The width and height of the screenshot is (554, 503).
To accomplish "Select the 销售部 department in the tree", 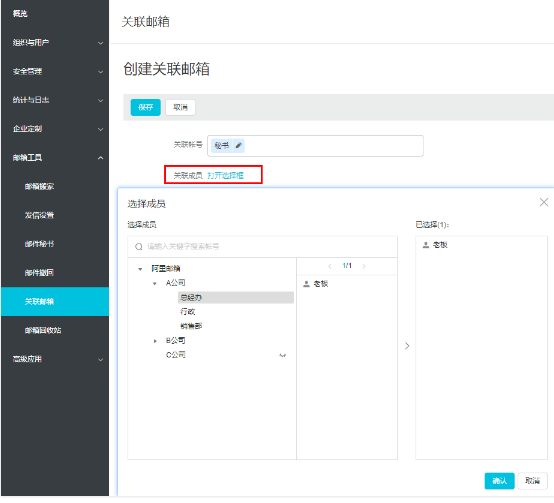I will pos(191,326).
